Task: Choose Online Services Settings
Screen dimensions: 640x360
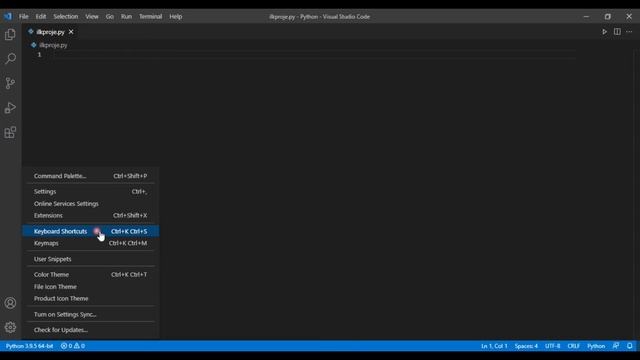Action: [x=91, y=204]
